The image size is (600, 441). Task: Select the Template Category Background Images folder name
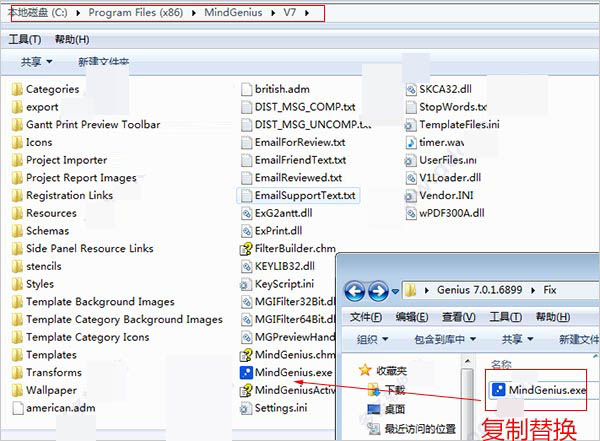point(124,320)
